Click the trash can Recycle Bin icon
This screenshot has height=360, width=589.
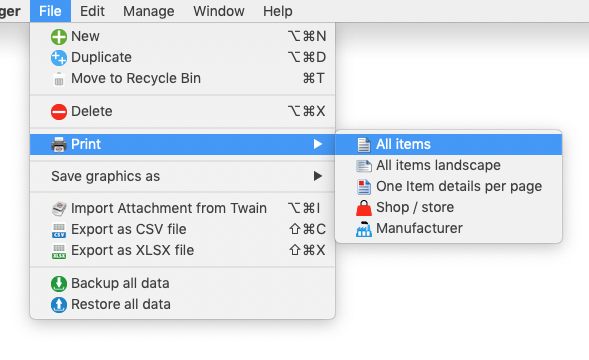point(59,79)
